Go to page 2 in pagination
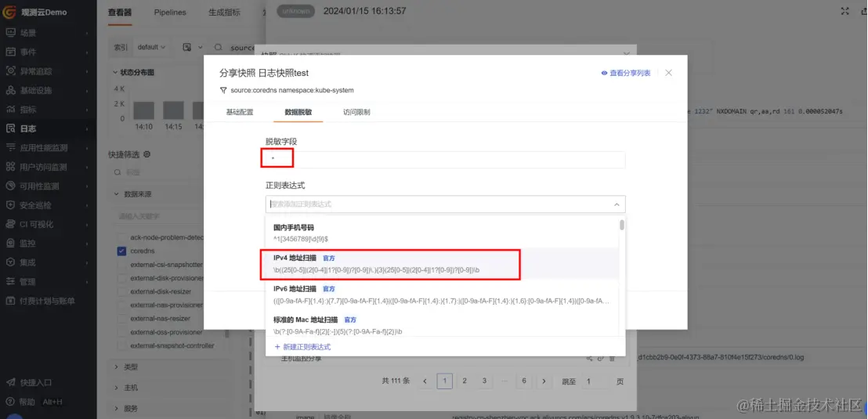The height and width of the screenshot is (419, 868). 465,381
